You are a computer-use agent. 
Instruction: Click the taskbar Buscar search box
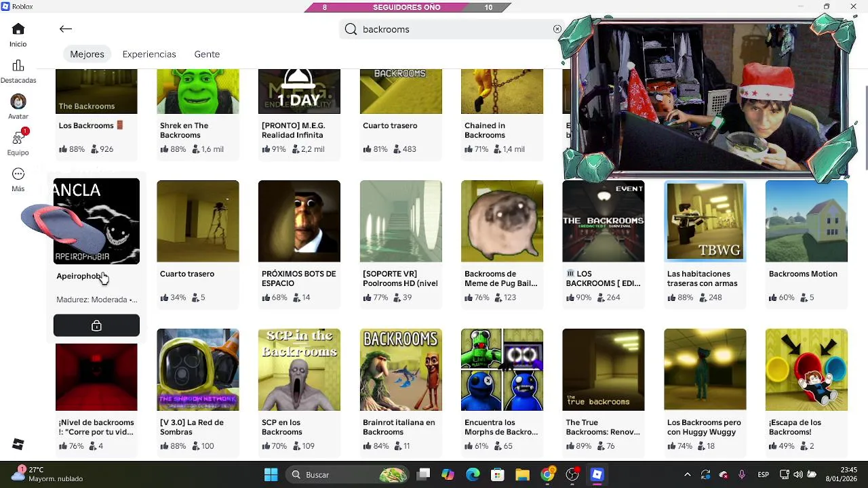[346, 474]
